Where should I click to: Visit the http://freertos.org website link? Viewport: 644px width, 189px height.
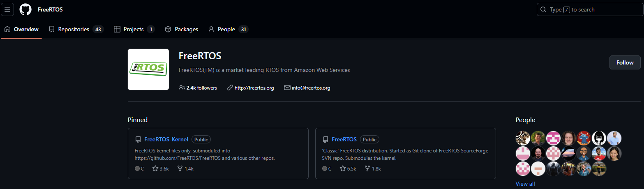coord(254,88)
